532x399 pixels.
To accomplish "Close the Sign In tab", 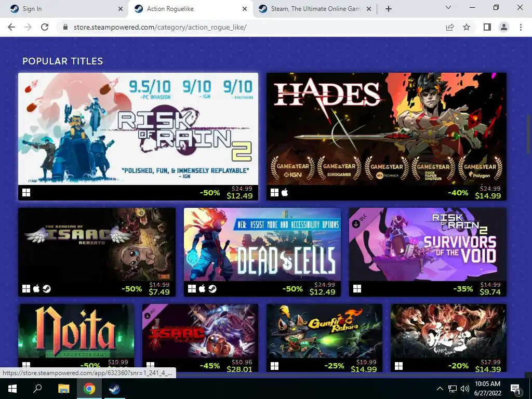I will tap(121, 9).
